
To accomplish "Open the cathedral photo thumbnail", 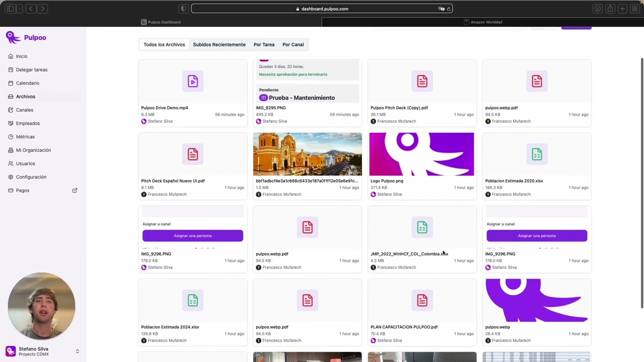I will coord(307,154).
